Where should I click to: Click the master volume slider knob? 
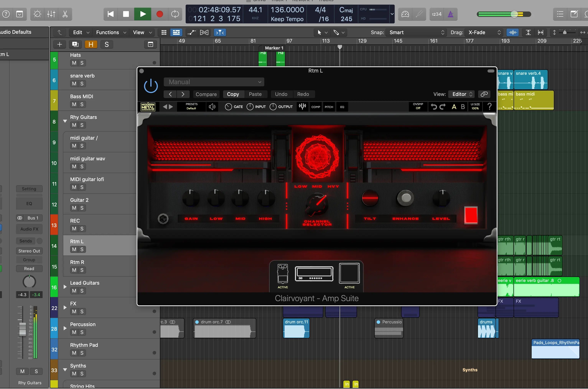[514, 14]
